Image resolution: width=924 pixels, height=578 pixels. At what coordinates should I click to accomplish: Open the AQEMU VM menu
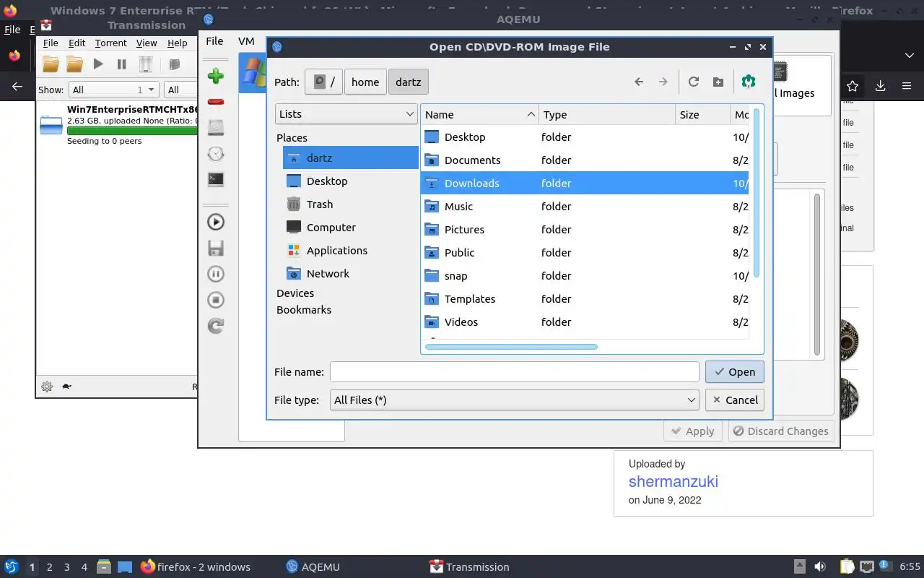point(246,41)
